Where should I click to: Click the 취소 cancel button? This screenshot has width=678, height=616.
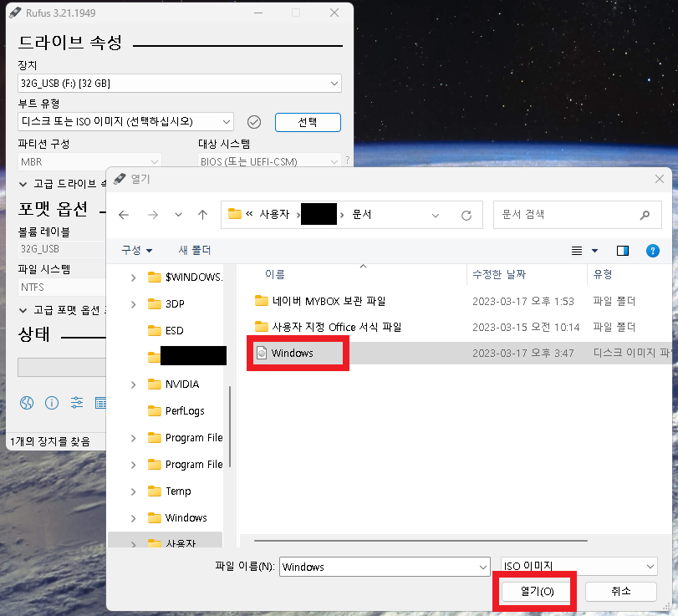[621, 592]
